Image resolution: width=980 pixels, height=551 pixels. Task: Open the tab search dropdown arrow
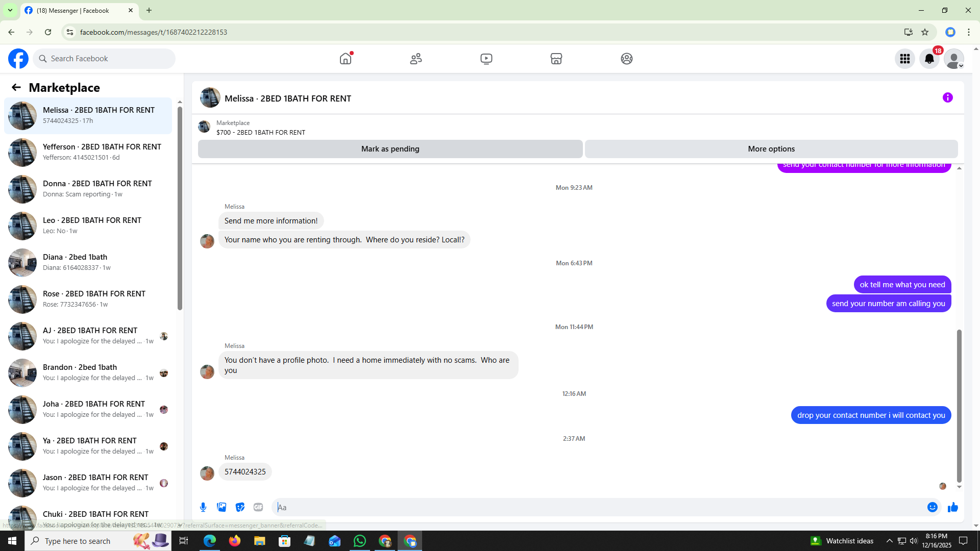pyautogui.click(x=10, y=10)
